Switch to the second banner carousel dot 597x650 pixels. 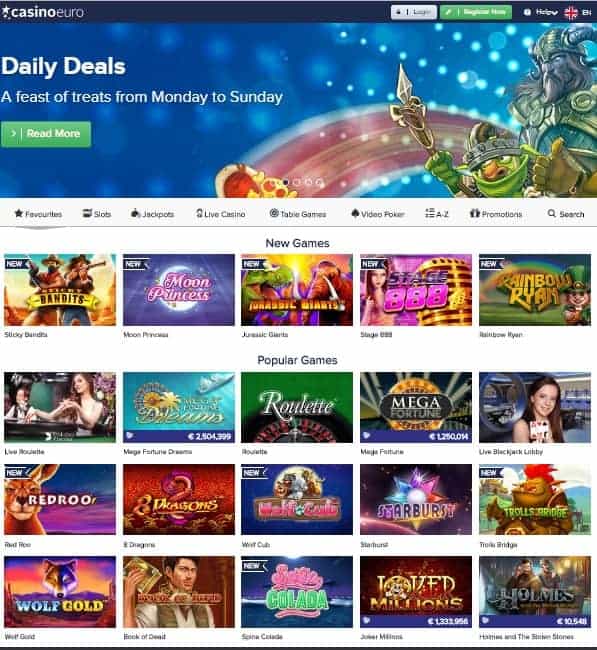tap(297, 182)
